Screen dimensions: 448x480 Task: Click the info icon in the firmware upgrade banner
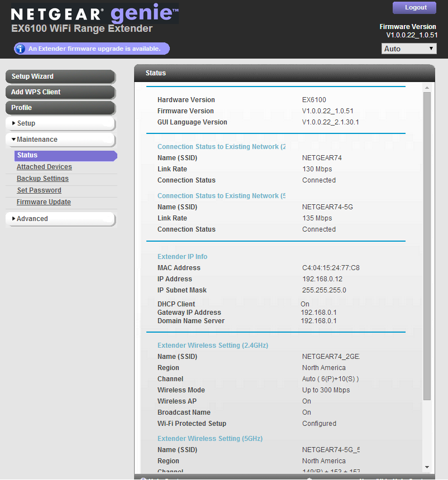coord(20,49)
